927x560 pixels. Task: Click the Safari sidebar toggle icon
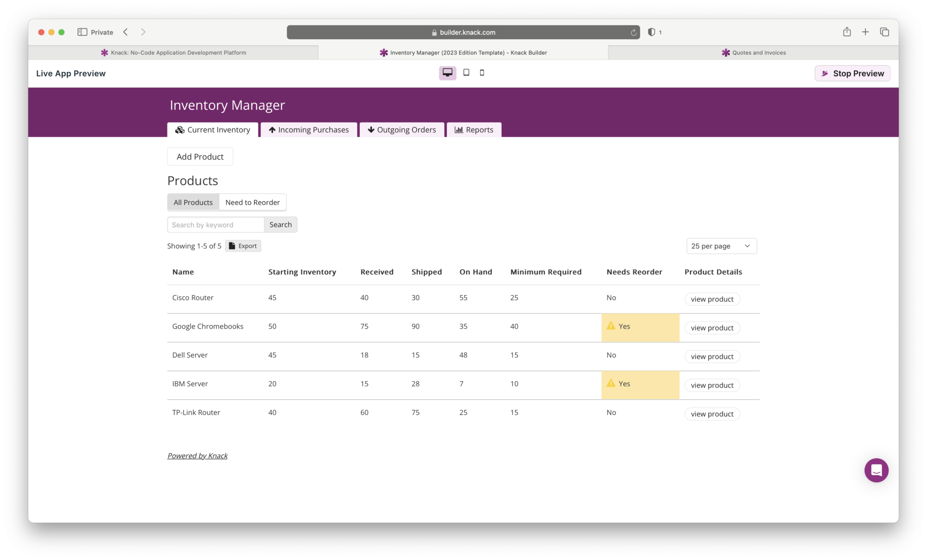[x=82, y=32]
